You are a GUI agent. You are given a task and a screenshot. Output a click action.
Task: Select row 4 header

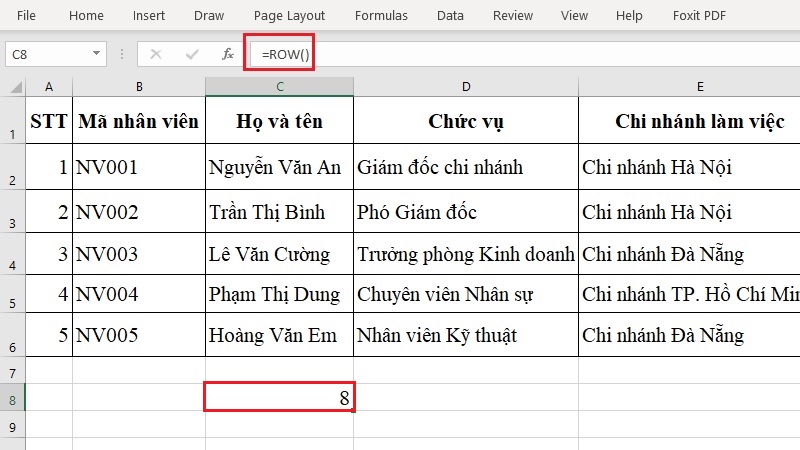[12, 254]
